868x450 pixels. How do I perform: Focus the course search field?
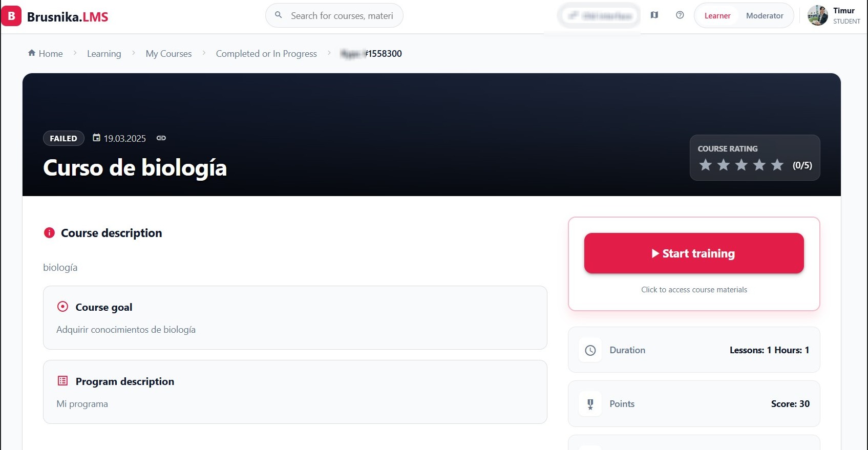334,16
